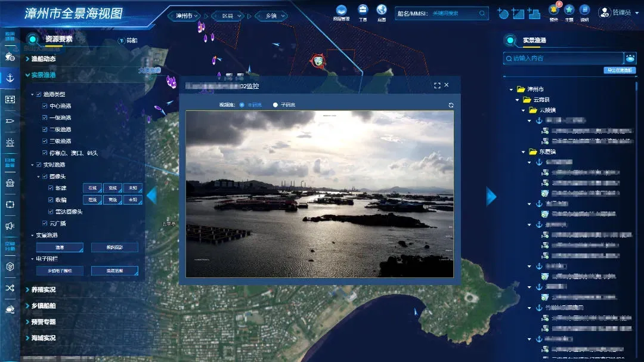Select the frame capture icon in left sidebar
The image size is (644, 362).
(x=10, y=204)
